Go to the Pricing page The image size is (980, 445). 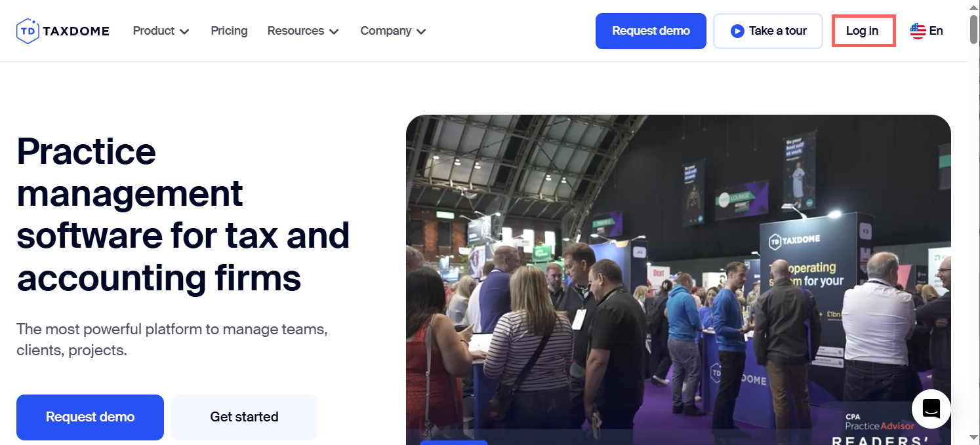pyautogui.click(x=229, y=31)
